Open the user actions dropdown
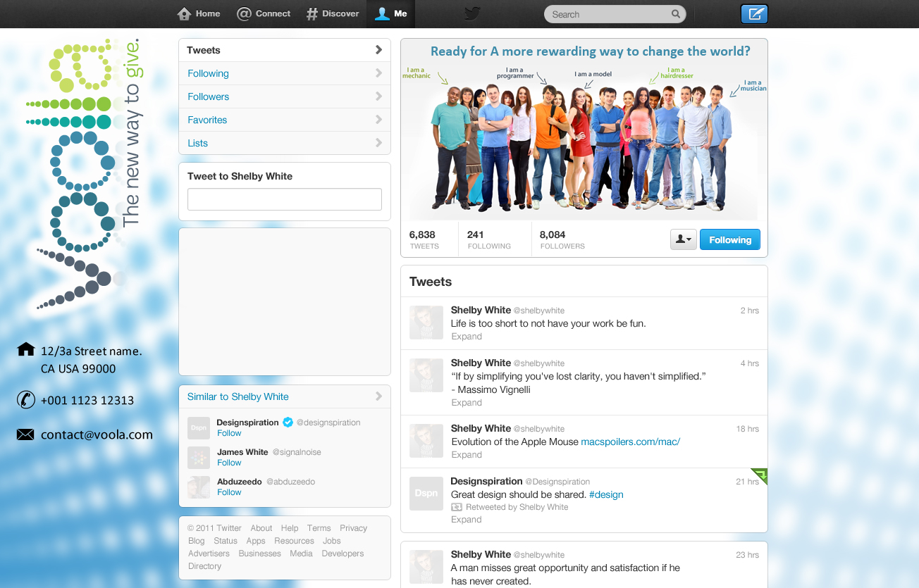This screenshot has height=588, width=919. pyautogui.click(x=683, y=240)
